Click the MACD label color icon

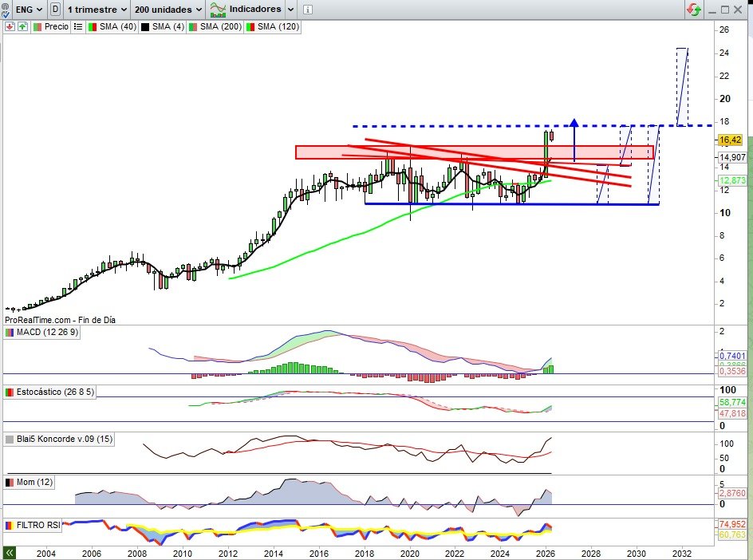[10, 333]
